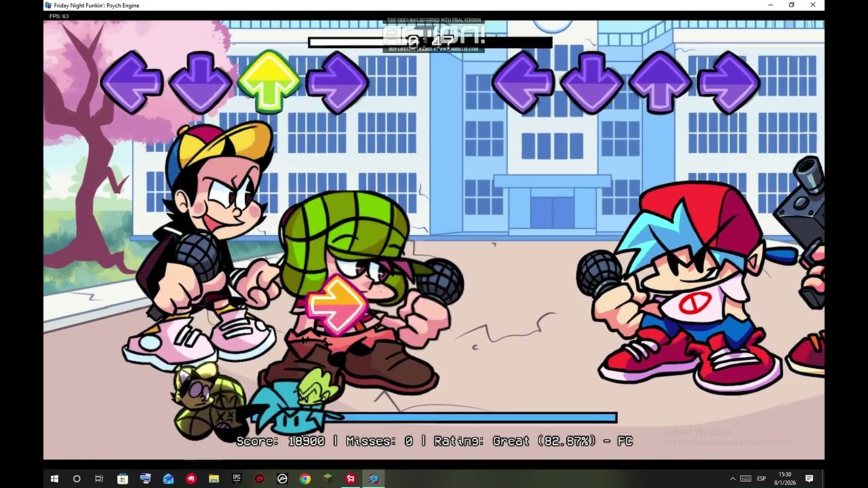
Task: Open the Mail app on taskbar
Action: [x=167, y=479]
